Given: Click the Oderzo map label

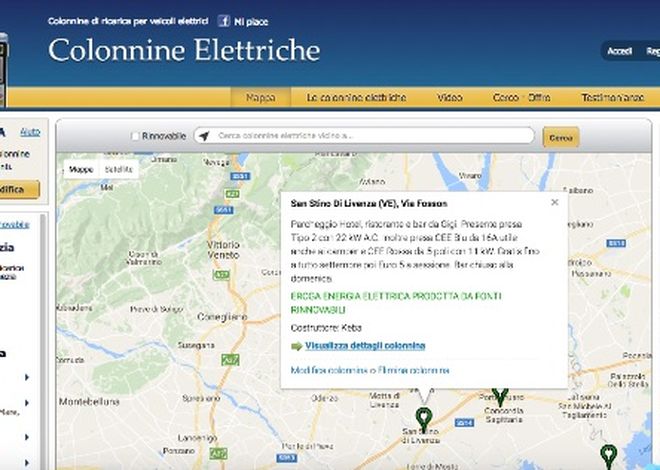Looking at the screenshot, I should [x=324, y=398].
